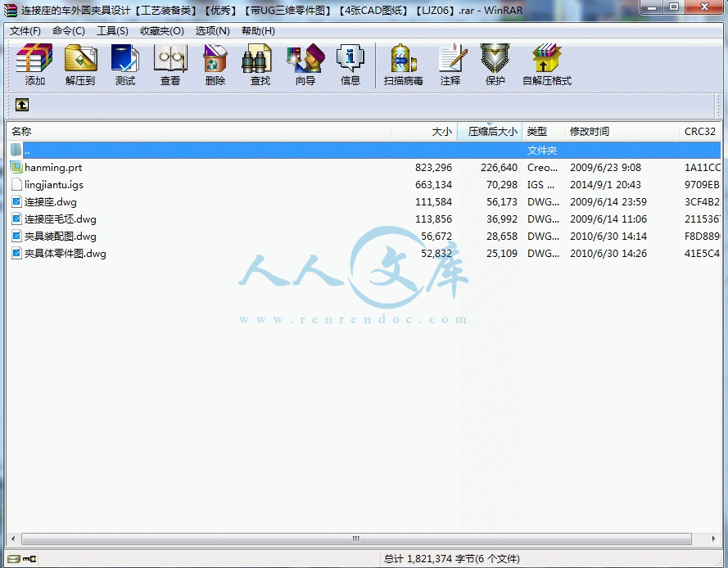Screen dimensions: 728x568
Task: Run the 测试 (Test) archive tool
Action: click(x=125, y=65)
